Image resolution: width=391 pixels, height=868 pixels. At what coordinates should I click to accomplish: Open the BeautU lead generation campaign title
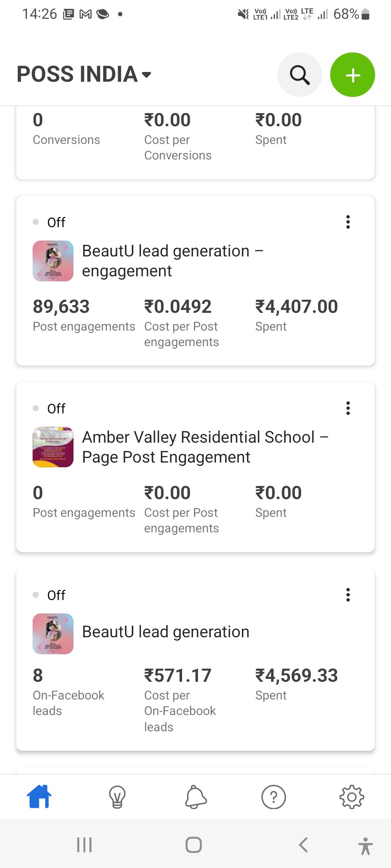[x=165, y=632]
